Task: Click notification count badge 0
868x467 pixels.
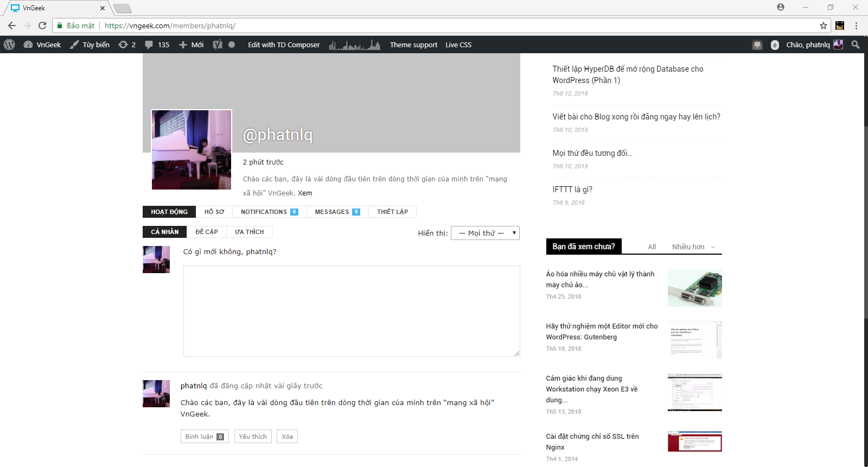Action: click(x=775, y=45)
